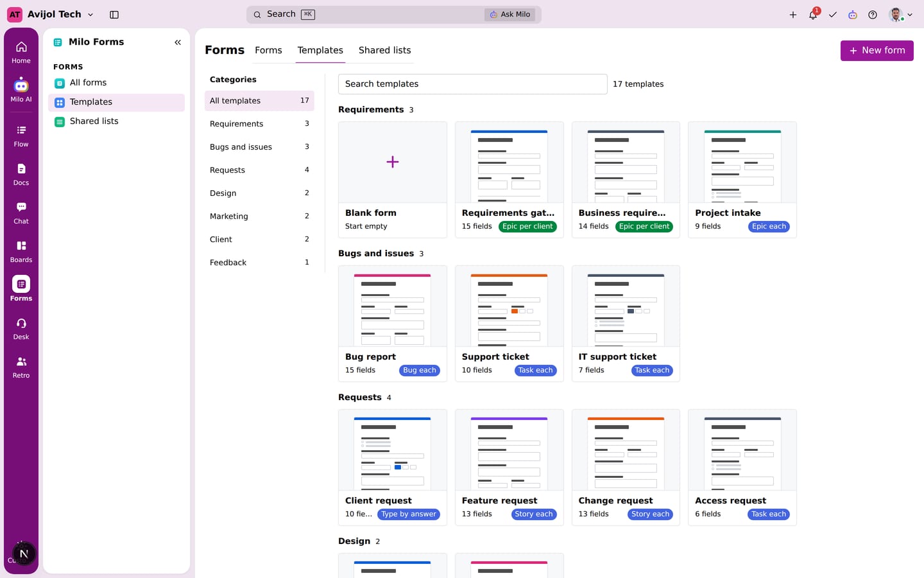Viewport: 924px width, 578px height.
Task: Filter by Requests category
Action: tap(259, 170)
